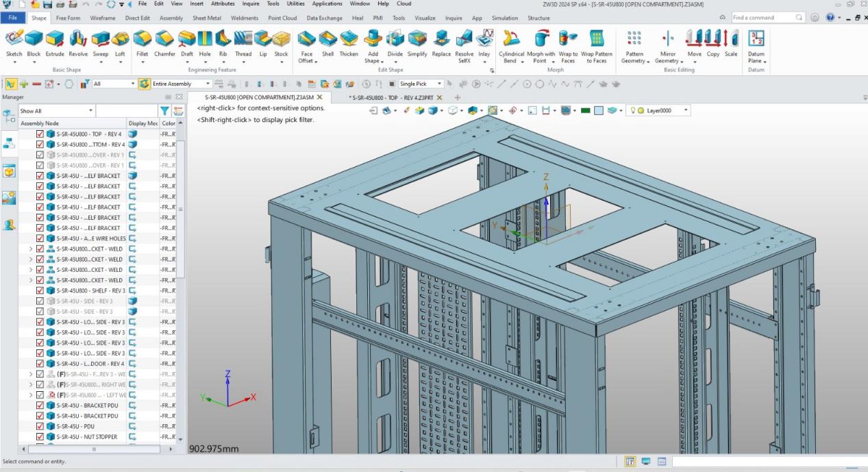Open the Layer0000 layer dropdown
This screenshot has height=472, width=868.
coord(686,110)
